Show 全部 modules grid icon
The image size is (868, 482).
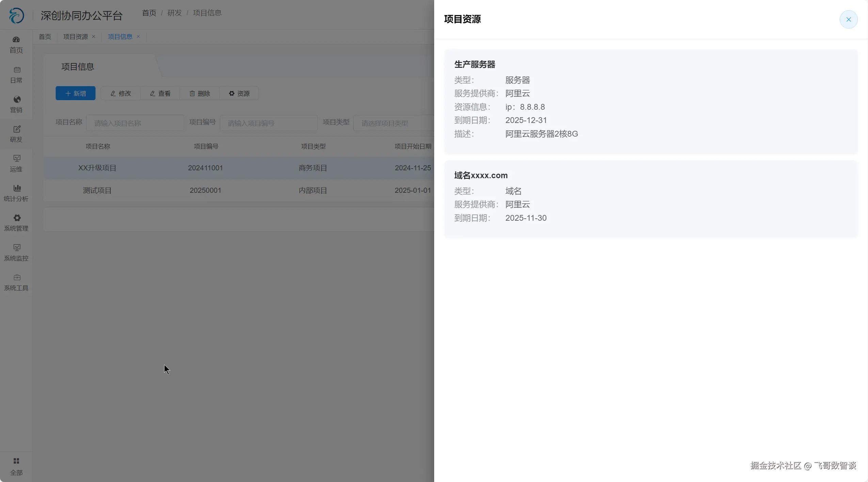[x=16, y=461]
